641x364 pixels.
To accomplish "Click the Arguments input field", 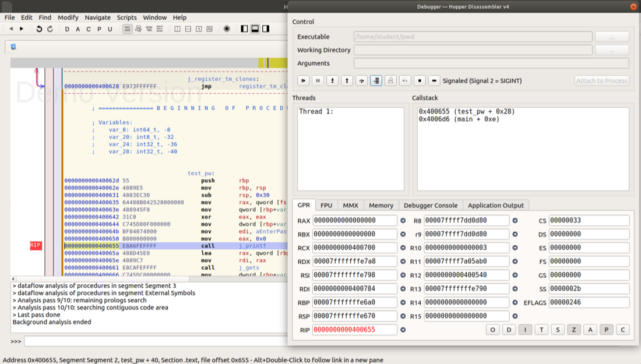I will point(491,63).
